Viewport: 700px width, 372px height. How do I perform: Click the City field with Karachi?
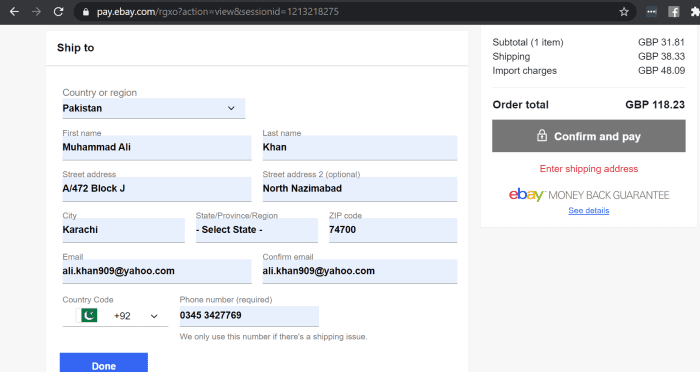124,230
